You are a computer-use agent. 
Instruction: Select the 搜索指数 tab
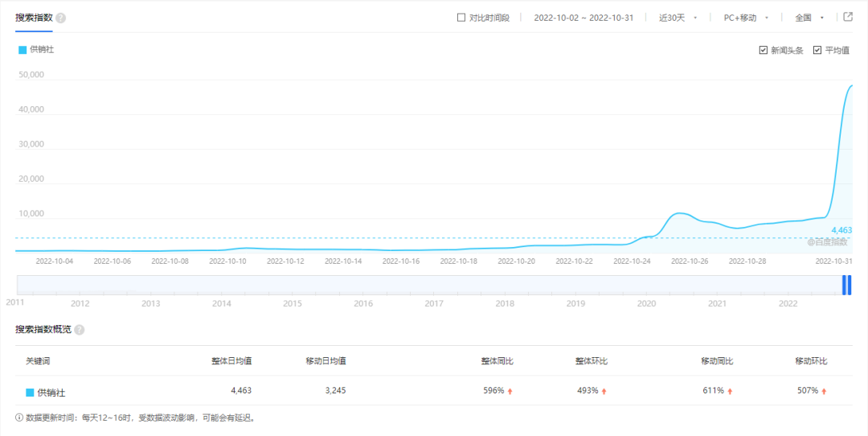tap(34, 18)
